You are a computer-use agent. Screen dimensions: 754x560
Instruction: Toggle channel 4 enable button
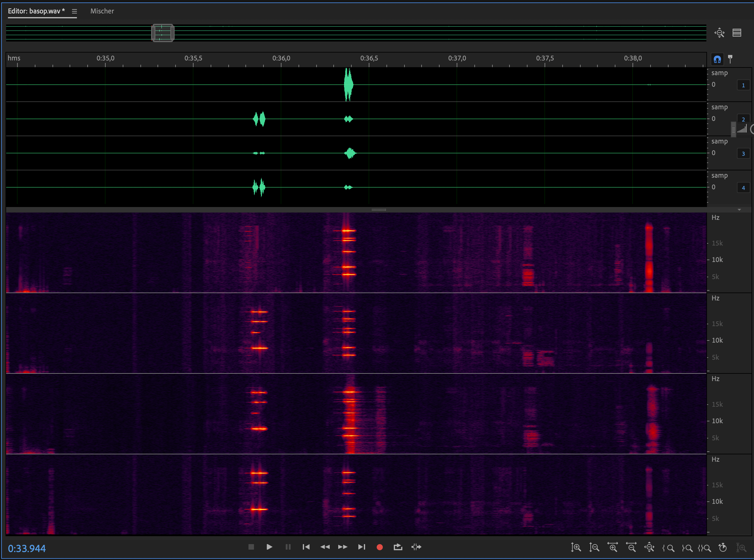743,187
